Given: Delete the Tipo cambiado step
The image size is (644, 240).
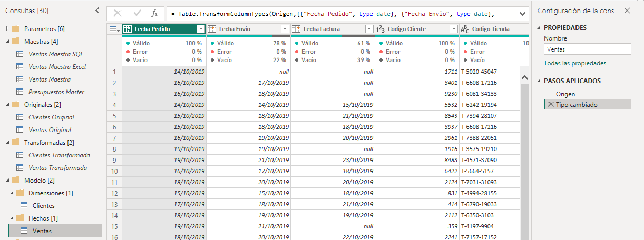Looking at the screenshot, I should pyautogui.click(x=551, y=105).
